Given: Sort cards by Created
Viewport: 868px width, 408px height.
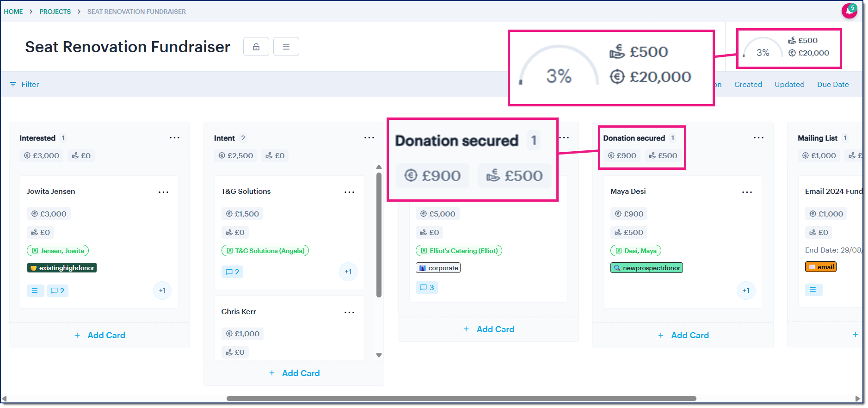Looking at the screenshot, I should click(x=748, y=84).
